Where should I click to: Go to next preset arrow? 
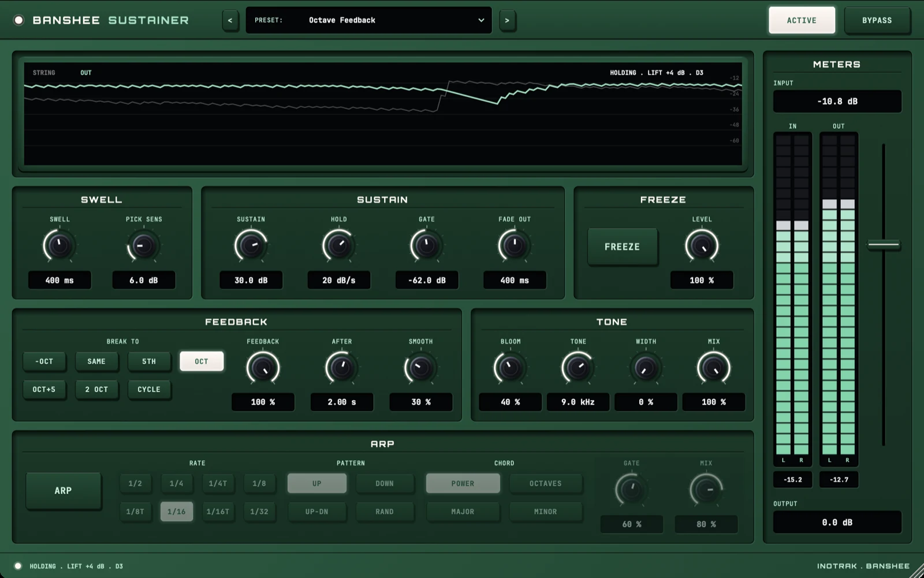pyautogui.click(x=507, y=20)
